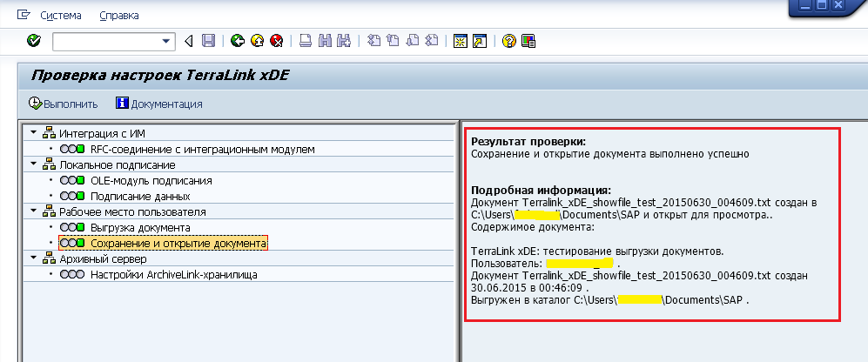Open the command field dropdown arrow

166,41
